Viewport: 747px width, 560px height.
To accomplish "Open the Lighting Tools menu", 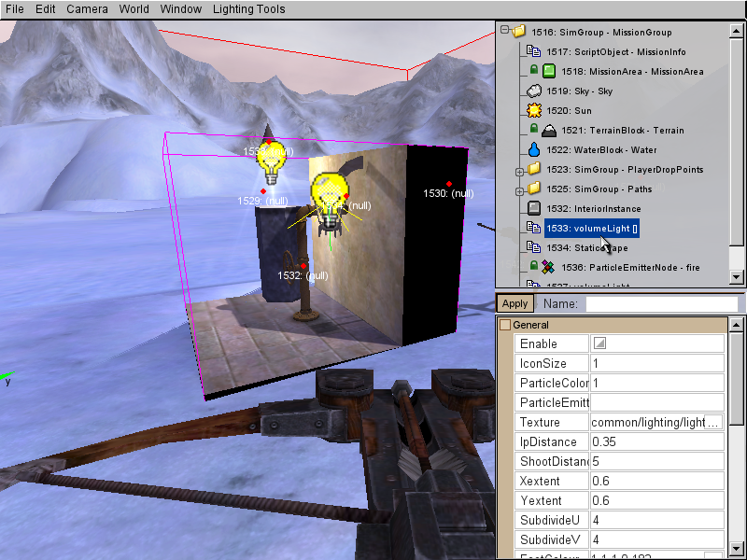I will [x=248, y=9].
